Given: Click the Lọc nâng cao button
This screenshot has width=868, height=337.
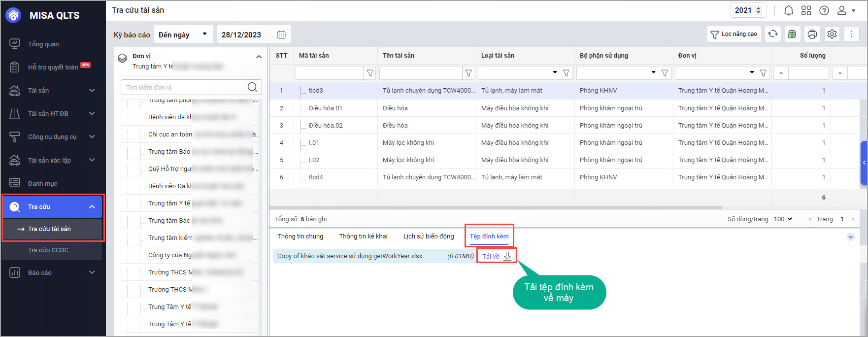Looking at the screenshot, I should (x=734, y=34).
